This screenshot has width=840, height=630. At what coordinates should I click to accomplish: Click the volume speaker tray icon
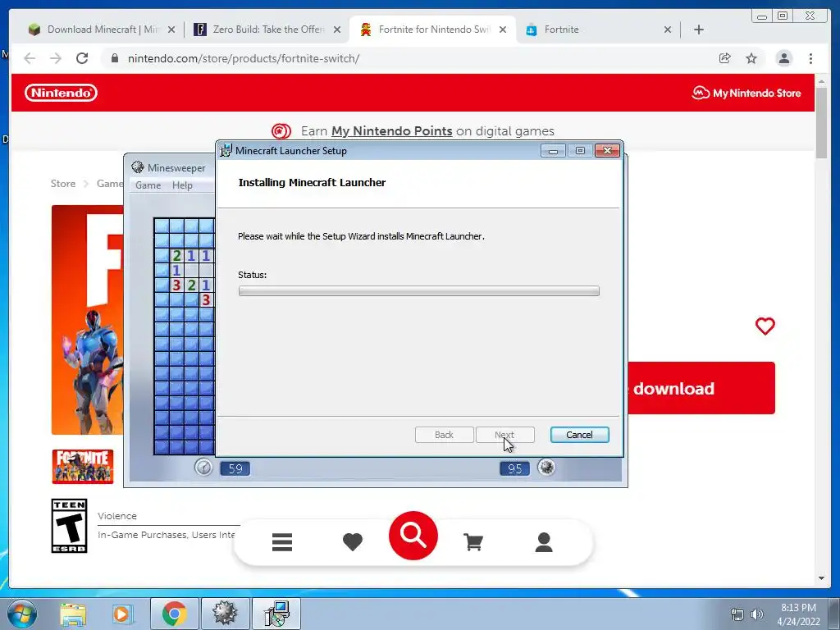click(757, 614)
